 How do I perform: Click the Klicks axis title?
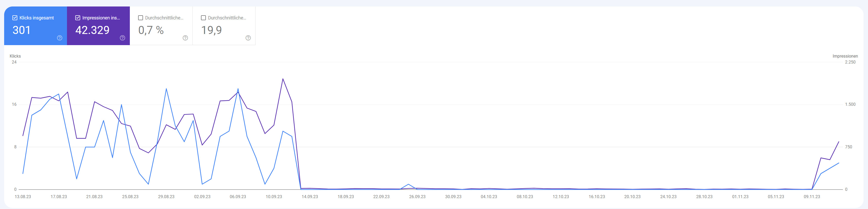pos(15,56)
